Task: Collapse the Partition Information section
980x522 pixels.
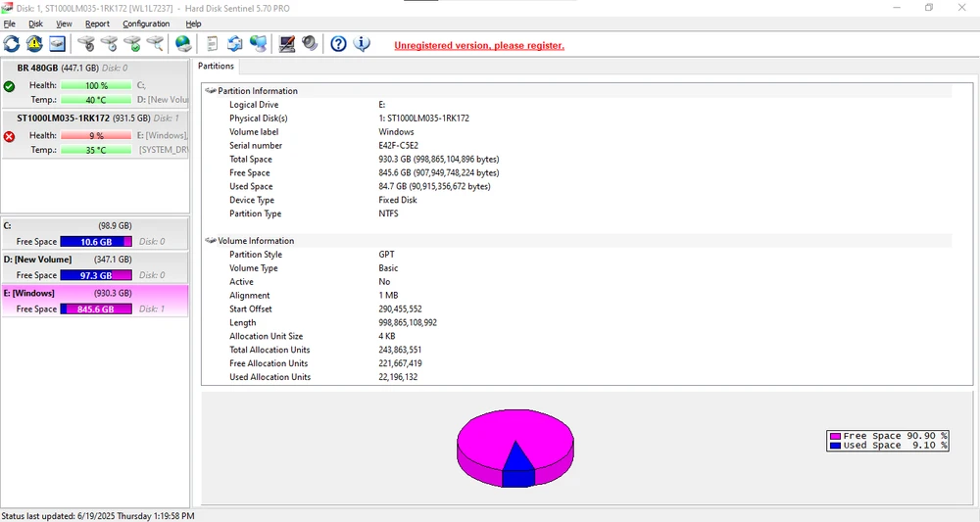Action: point(211,91)
